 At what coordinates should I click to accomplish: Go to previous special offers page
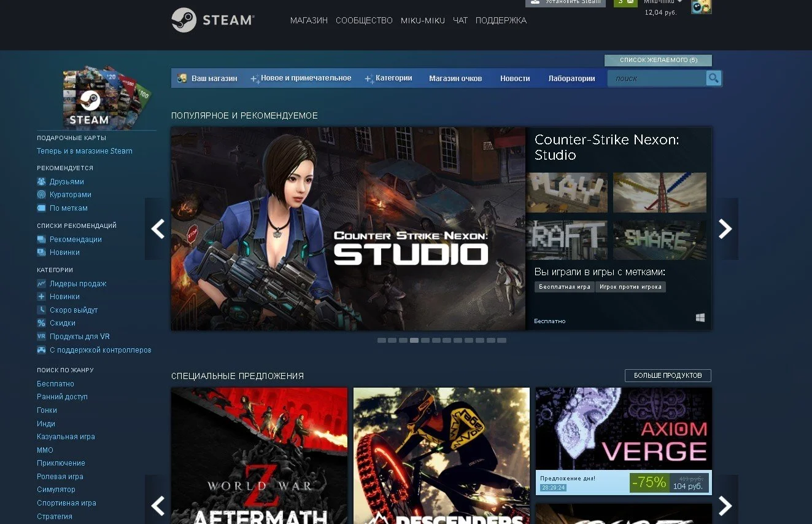pyautogui.click(x=158, y=505)
